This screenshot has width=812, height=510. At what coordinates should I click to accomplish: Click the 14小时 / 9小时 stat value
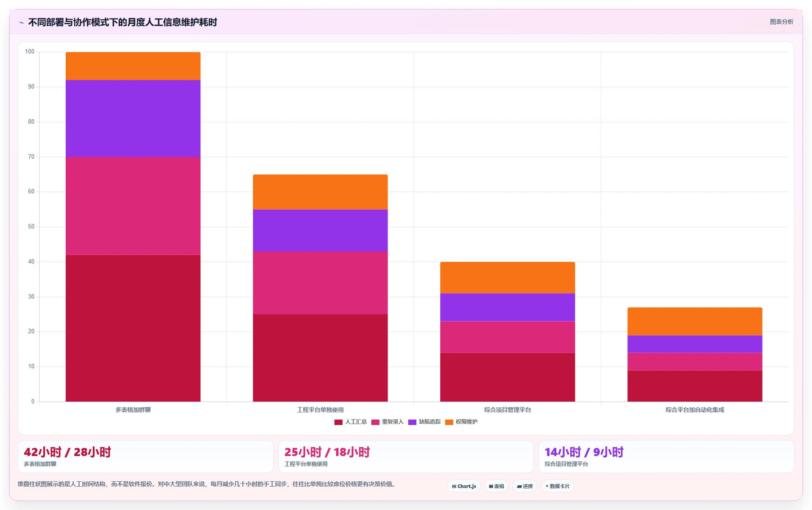pyautogui.click(x=584, y=452)
